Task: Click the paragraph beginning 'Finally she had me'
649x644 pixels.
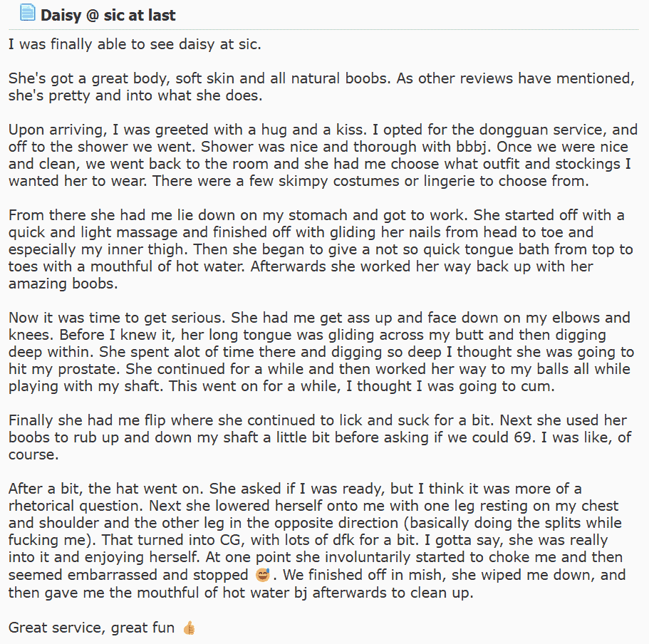Action: [x=320, y=437]
